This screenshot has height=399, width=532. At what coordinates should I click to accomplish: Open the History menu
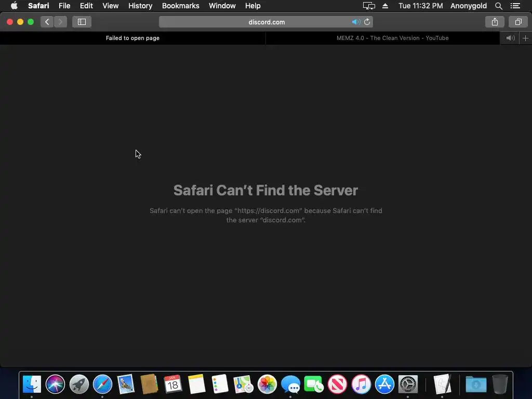pos(140,6)
